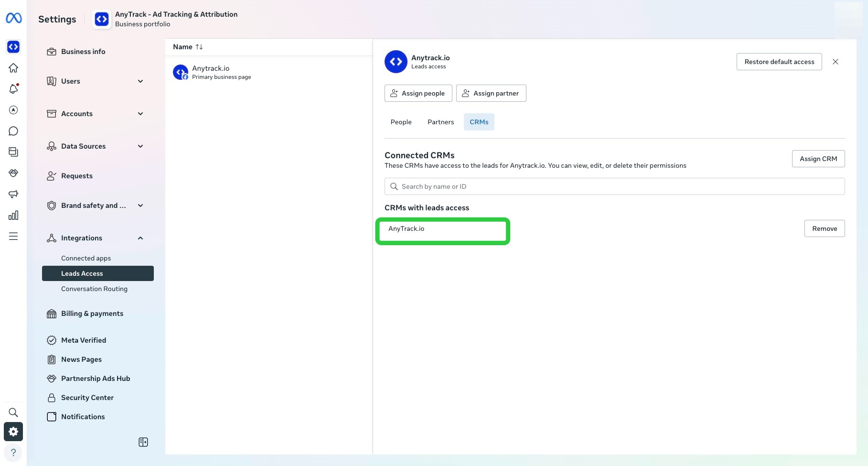Open the Meta logo menu
868x466 pixels.
(x=13, y=18)
